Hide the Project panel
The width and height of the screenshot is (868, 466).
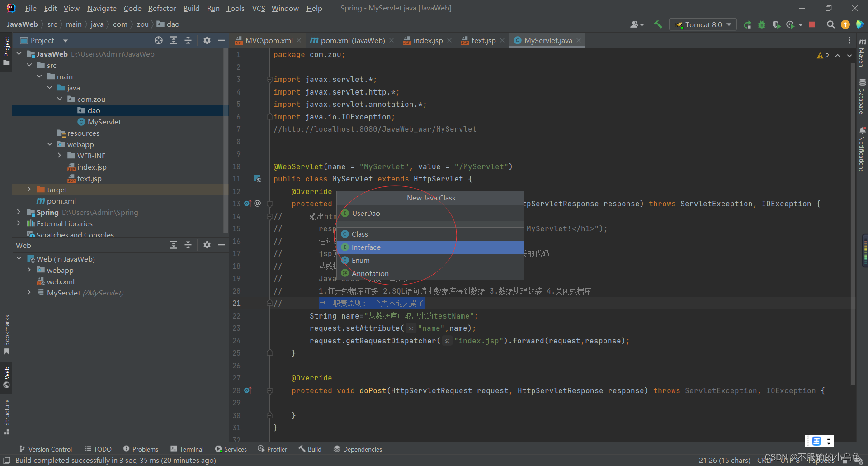tap(221, 40)
